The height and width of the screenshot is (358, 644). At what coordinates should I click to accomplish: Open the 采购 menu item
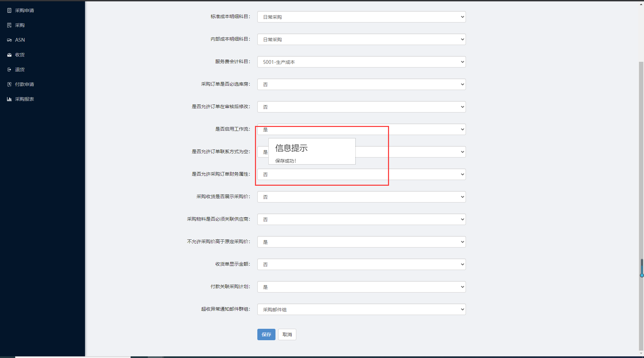click(x=20, y=25)
